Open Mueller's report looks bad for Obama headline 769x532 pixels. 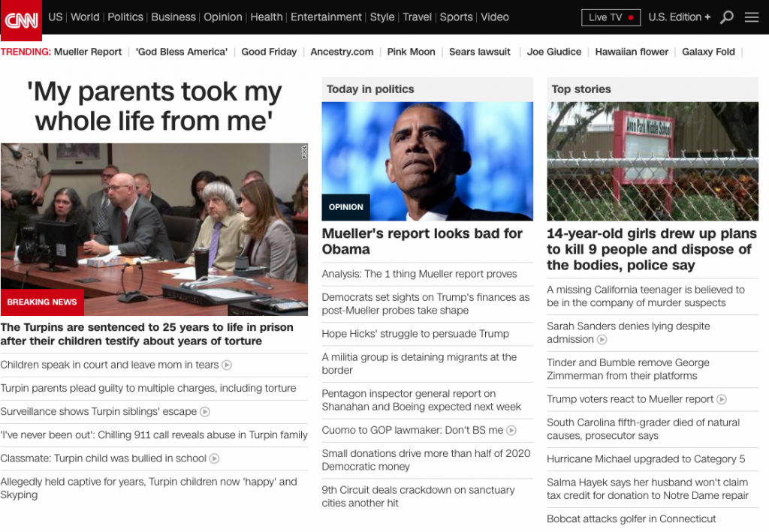tap(422, 242)
